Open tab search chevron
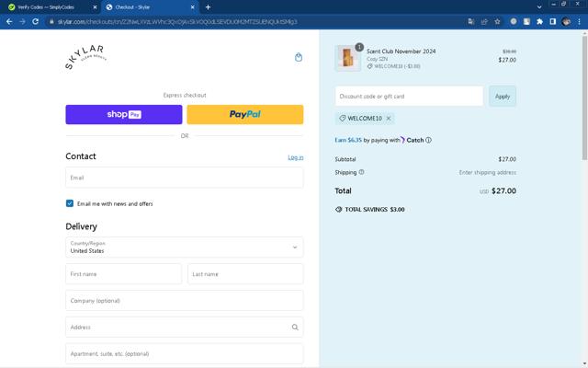Image resolution: width=588 pixels, height=368 pixels. [x=539, y=7]
